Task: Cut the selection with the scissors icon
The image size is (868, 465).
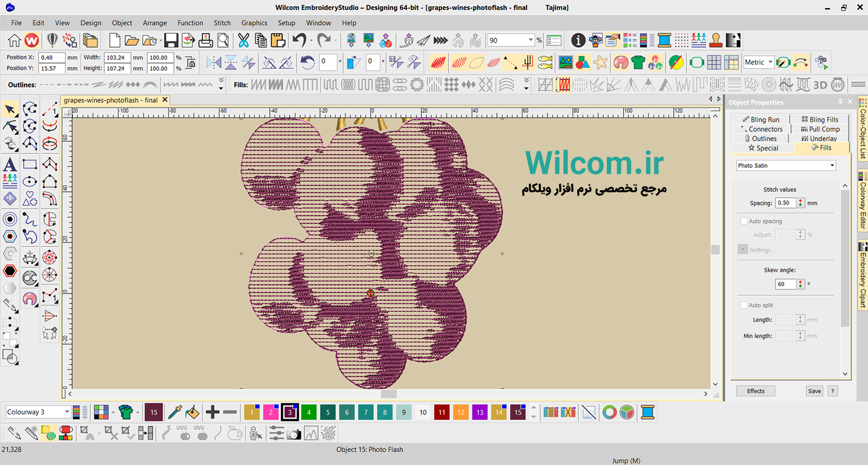Action: pyautogui.click(x=243, y=40)
